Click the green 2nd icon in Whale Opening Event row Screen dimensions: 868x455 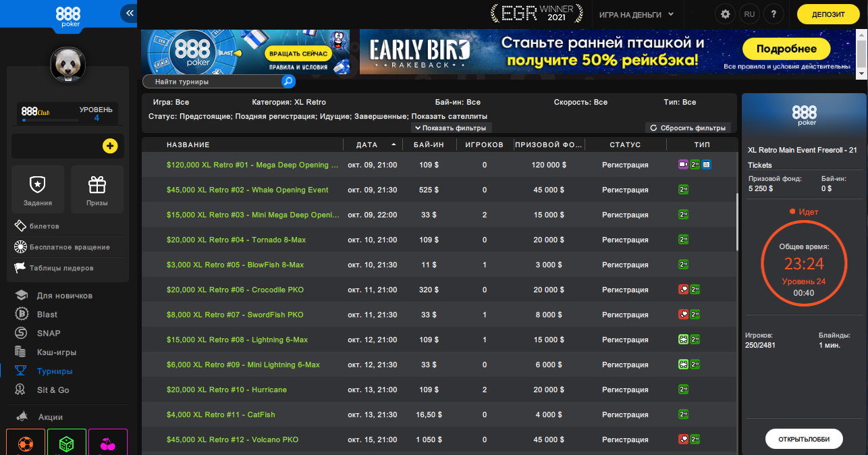tap(683, 190)
